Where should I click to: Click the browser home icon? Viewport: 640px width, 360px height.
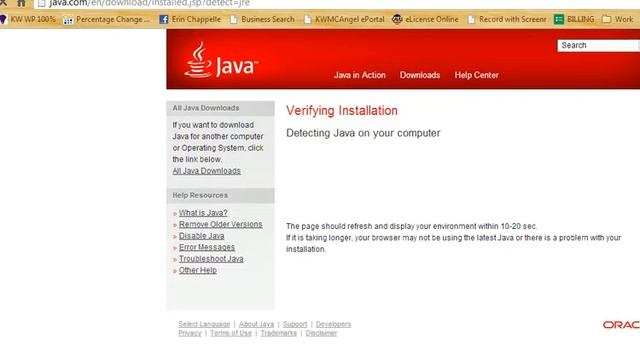tap(21, 3)
